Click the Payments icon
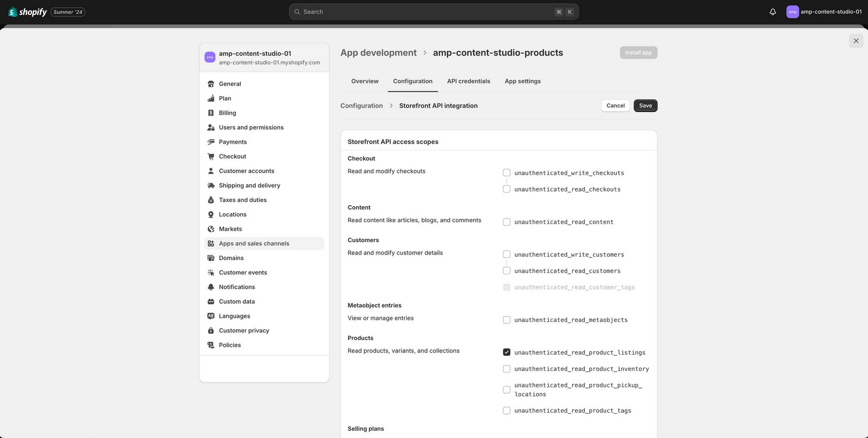Viewport: 868px width, 438px height. (x=211, y=142)
